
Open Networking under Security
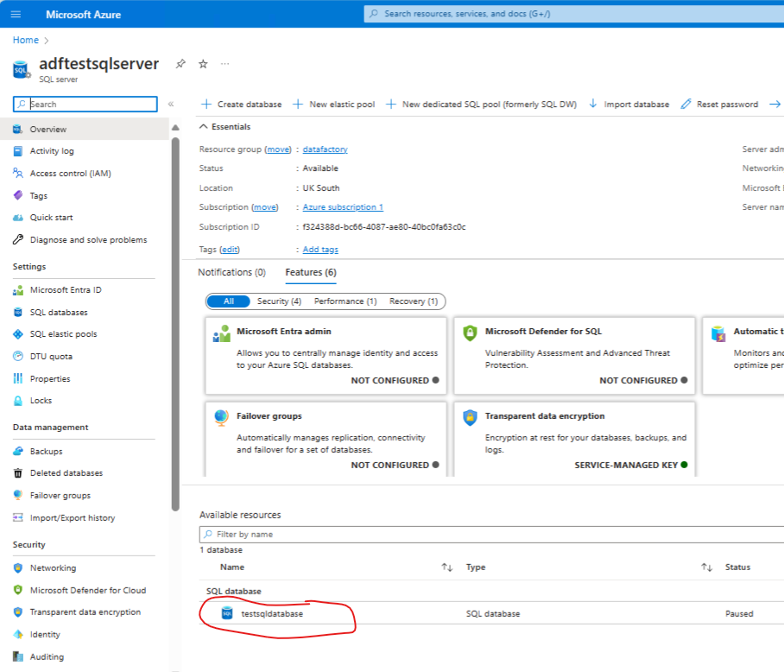(53, 568)
